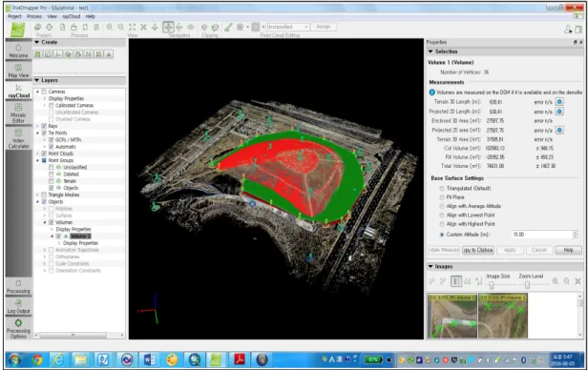Open the Map View sidebar panel
This screenshot has height=370, width=588.
click(18, 71)
